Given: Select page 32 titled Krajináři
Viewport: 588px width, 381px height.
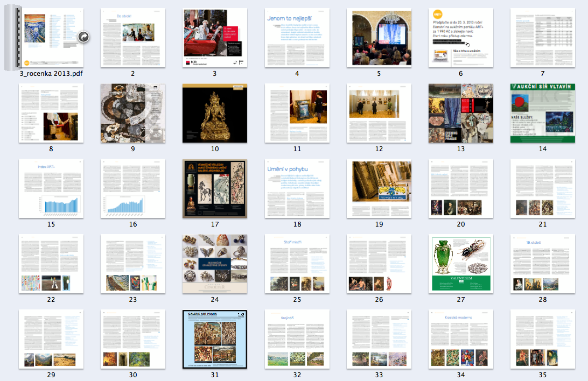Looking at the screenshot, I should (x=297, y=339).
